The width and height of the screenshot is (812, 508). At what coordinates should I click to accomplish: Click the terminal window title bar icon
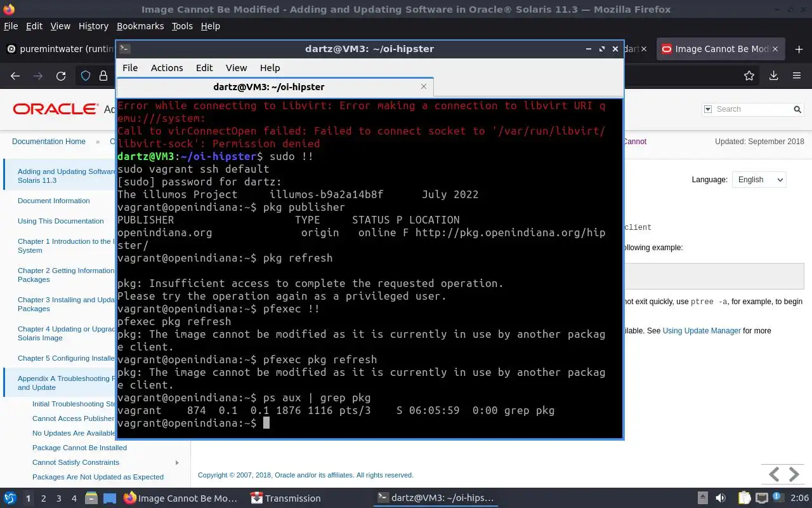[125, 49]
